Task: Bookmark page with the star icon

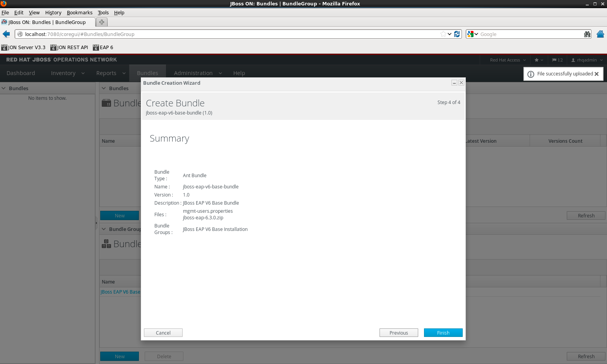Action: click(443, 34)
